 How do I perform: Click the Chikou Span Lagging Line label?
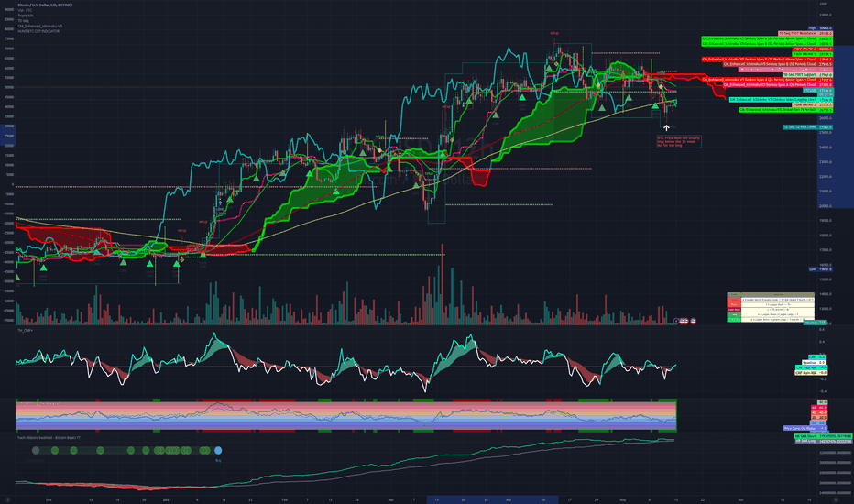[x=781, y=100]
